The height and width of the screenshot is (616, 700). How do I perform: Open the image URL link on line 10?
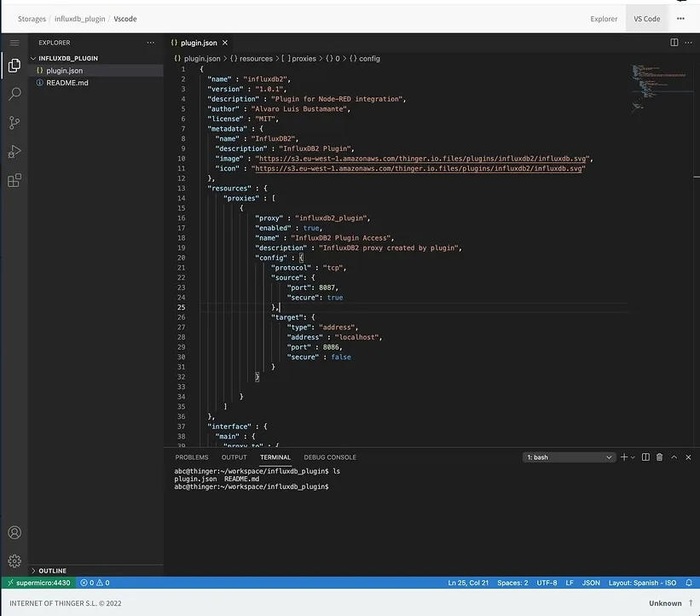click(422, 159)
